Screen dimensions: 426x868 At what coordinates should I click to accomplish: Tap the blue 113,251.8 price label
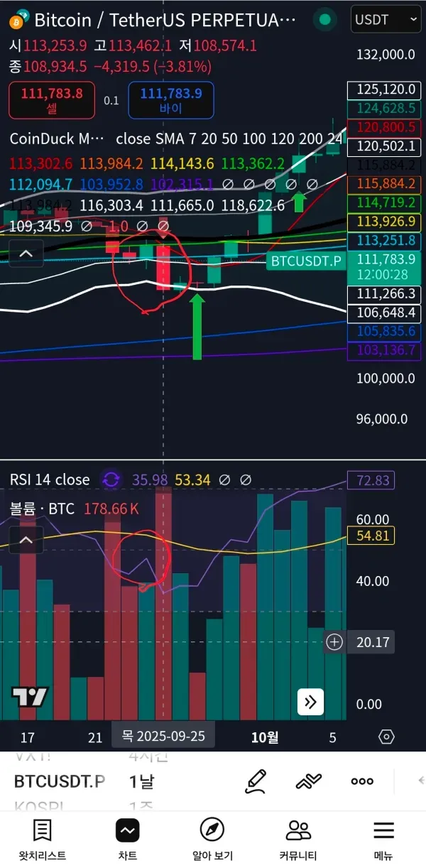383,240
